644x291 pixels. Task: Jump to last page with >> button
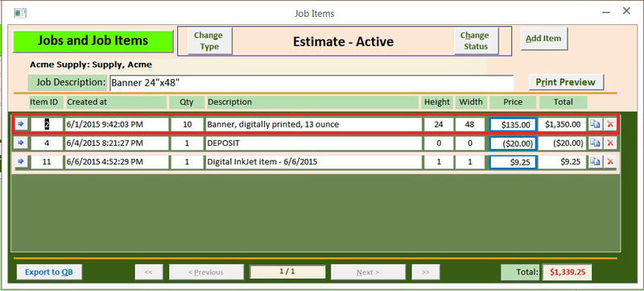point(426,272)
